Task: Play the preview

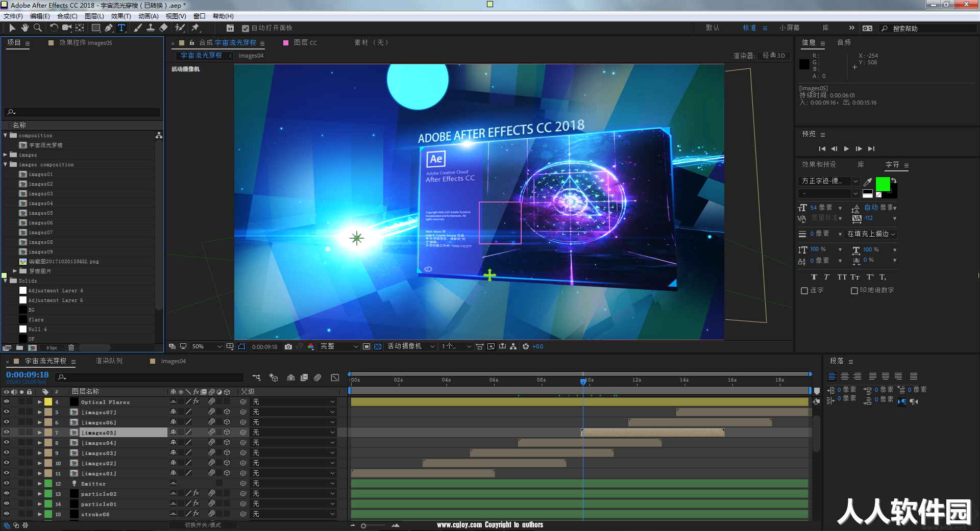Action: pyautogui.click(x=846, y=149)
